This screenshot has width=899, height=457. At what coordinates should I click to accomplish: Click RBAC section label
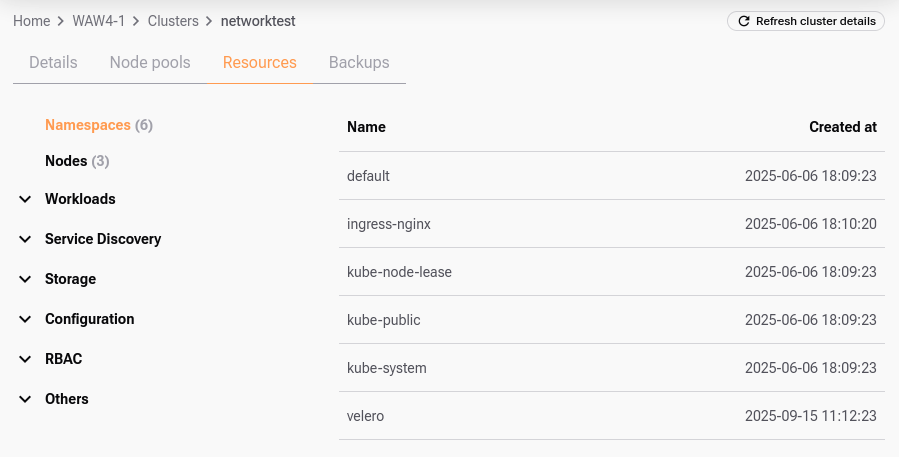point(64,359)
